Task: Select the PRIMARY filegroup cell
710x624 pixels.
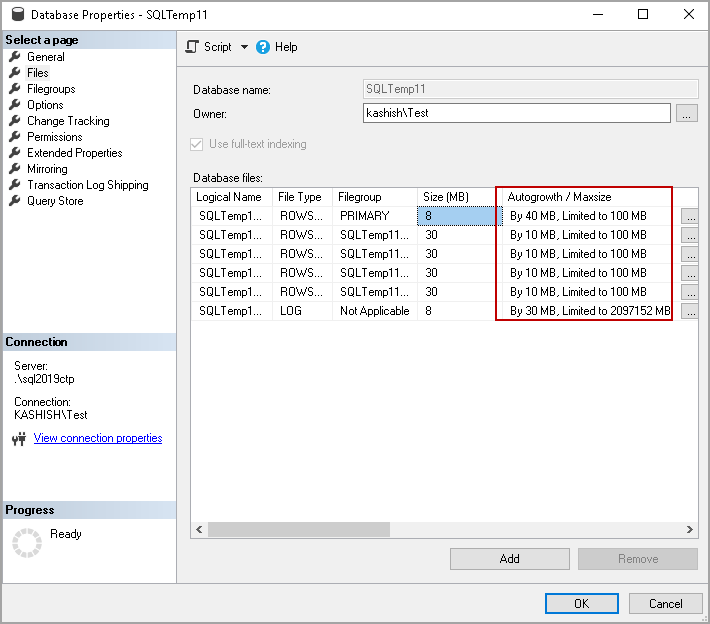Action: 374,216
